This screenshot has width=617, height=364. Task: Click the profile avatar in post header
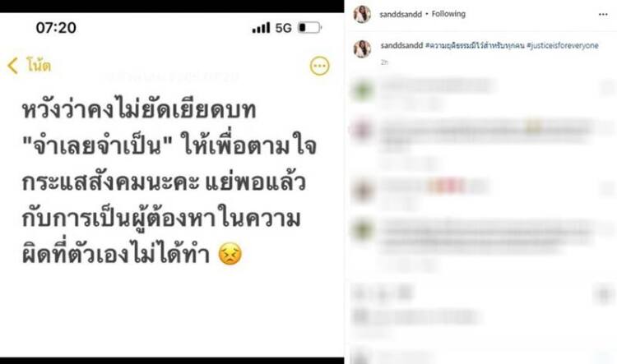362,14
